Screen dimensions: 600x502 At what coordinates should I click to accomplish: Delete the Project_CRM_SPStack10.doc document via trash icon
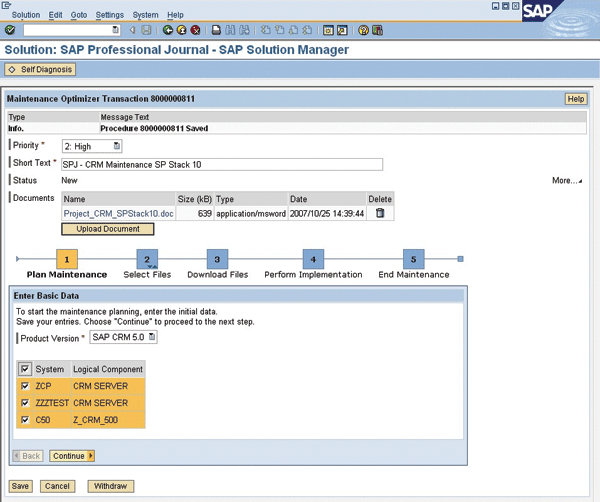click(380, 213)
